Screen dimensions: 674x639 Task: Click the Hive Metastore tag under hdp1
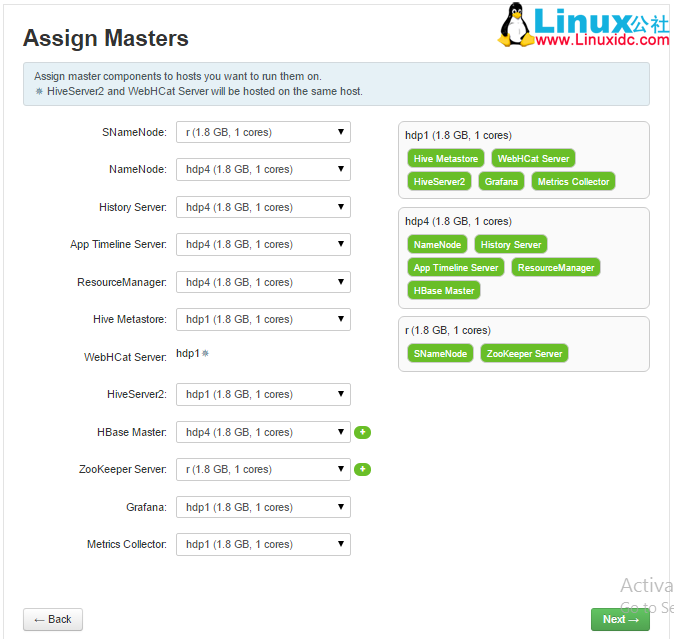446,159
